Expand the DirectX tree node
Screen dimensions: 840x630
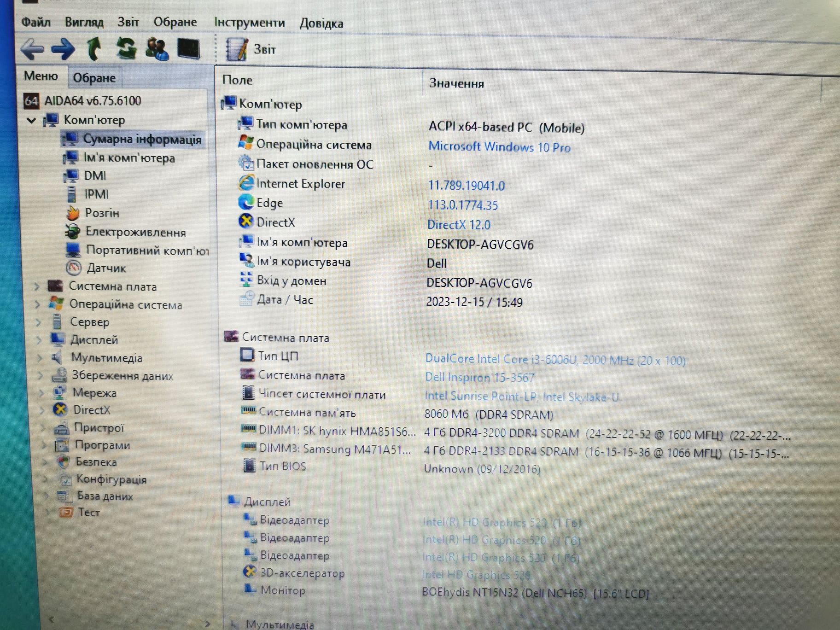pyautogui.click(x=42, y=410)
